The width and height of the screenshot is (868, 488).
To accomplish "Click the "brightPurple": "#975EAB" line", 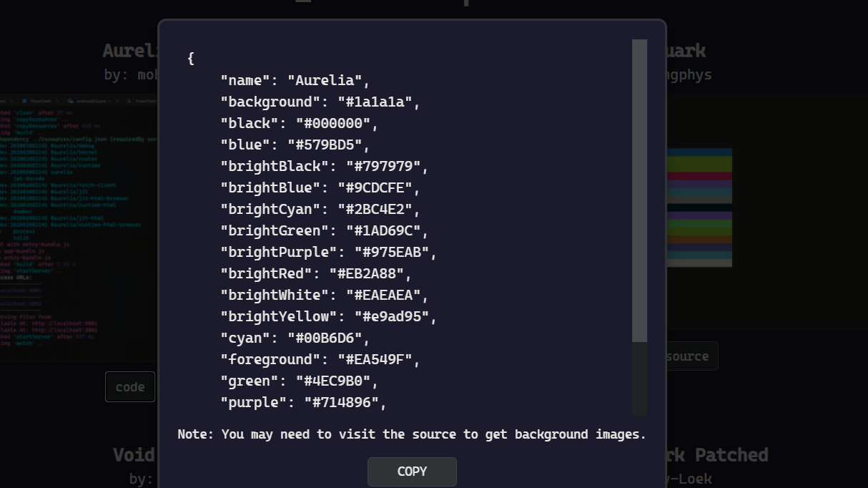I will pos(329,252).
